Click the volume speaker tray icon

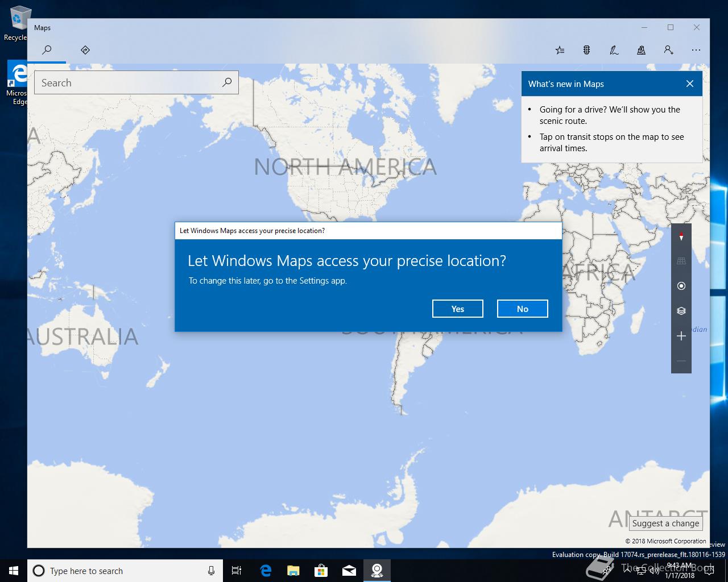(x=654, y=571)
